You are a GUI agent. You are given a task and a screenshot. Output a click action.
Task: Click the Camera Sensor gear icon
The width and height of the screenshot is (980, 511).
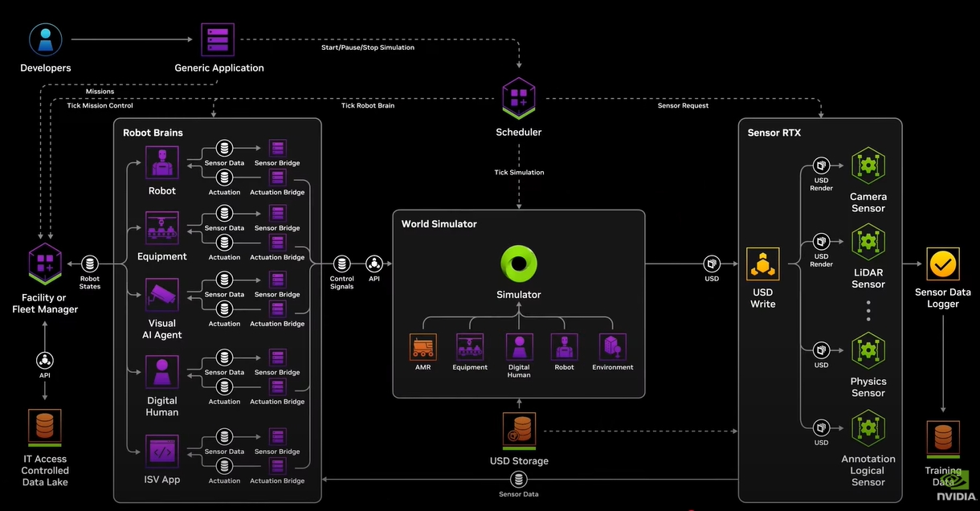pyautogui.click(x=868, y=166)
